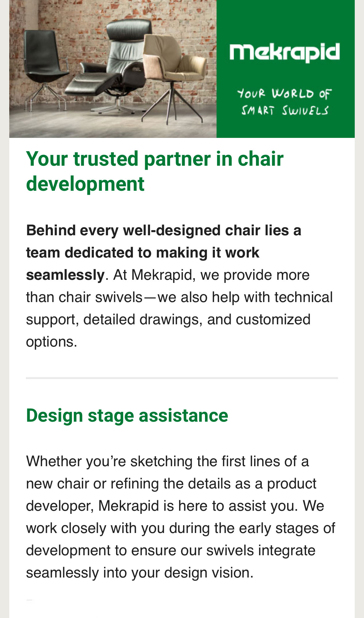Select the 'Design stage assistance' heading
Screen dimensions: 364x618
[x=127, y=415]
